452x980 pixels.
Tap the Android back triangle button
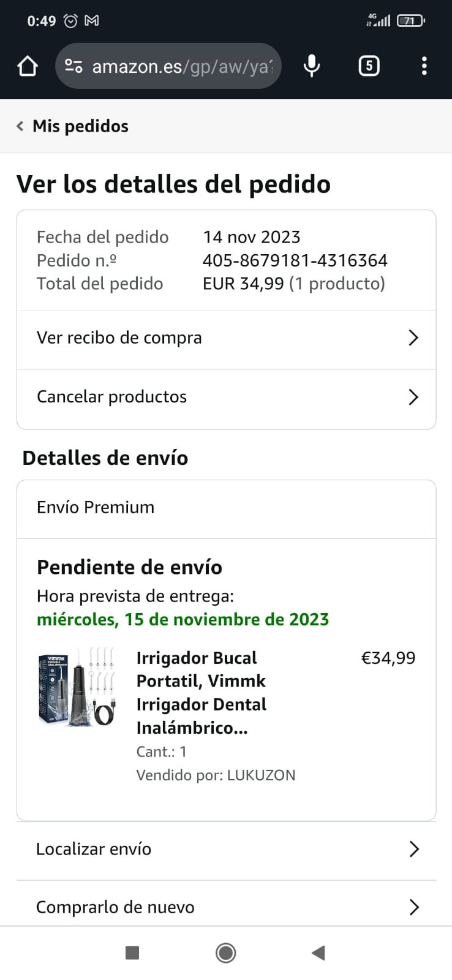tap(318, 952)
